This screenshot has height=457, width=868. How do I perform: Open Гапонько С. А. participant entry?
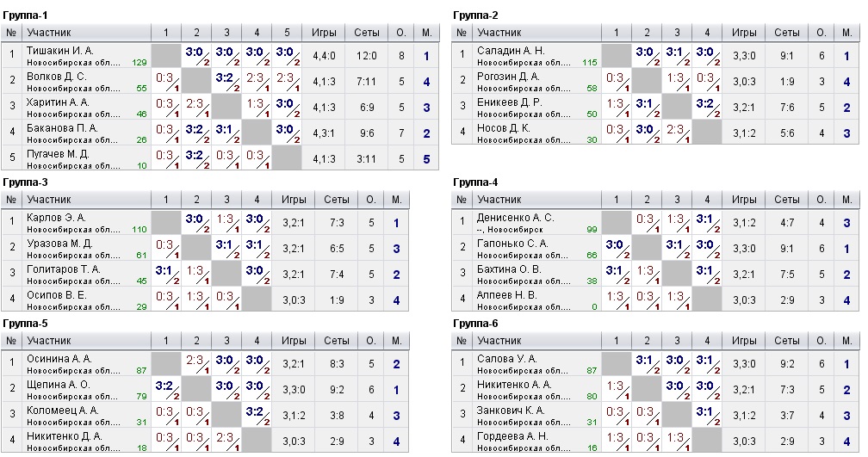(x=512, y=244)
